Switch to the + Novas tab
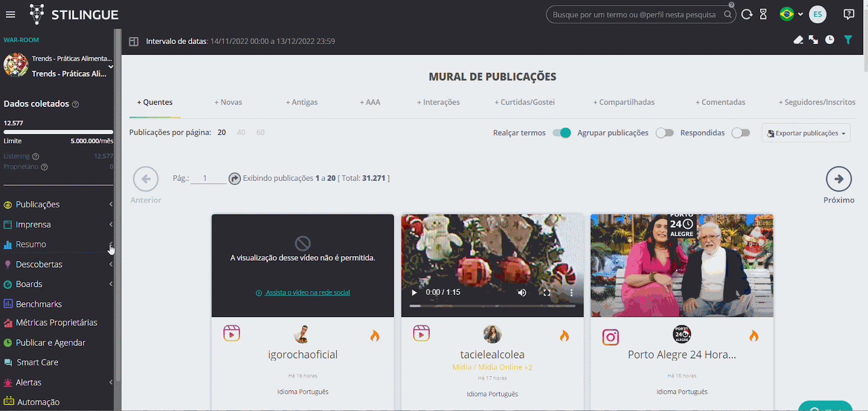 [228, 102]
